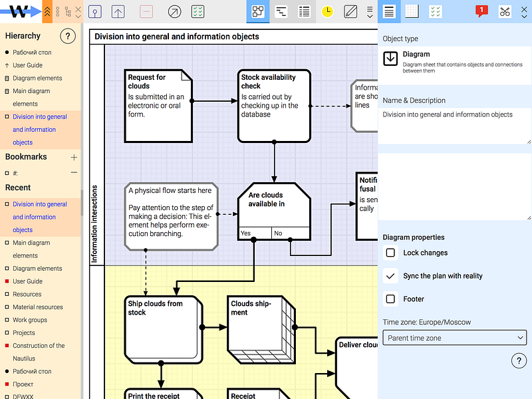
Task: Toggle Sync the plan with reality checkbox
Action: (x=390, y=276)
